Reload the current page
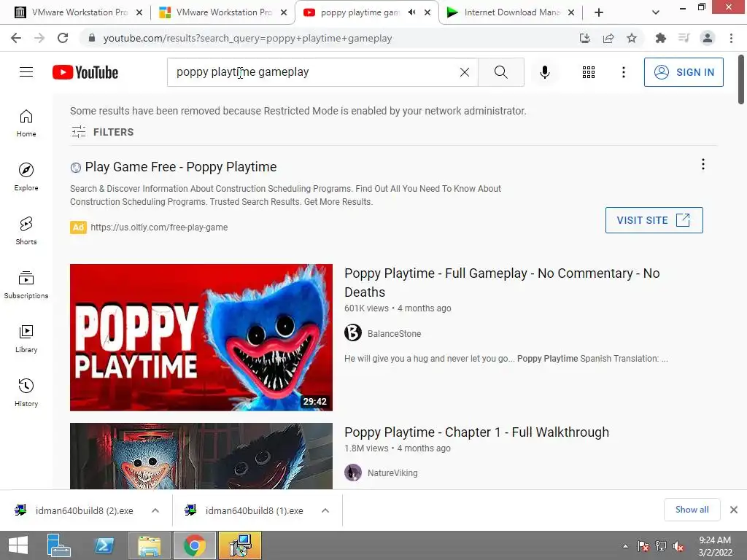Image resolution: width=747 pixels, height=560 pixels. click(63, 38)
